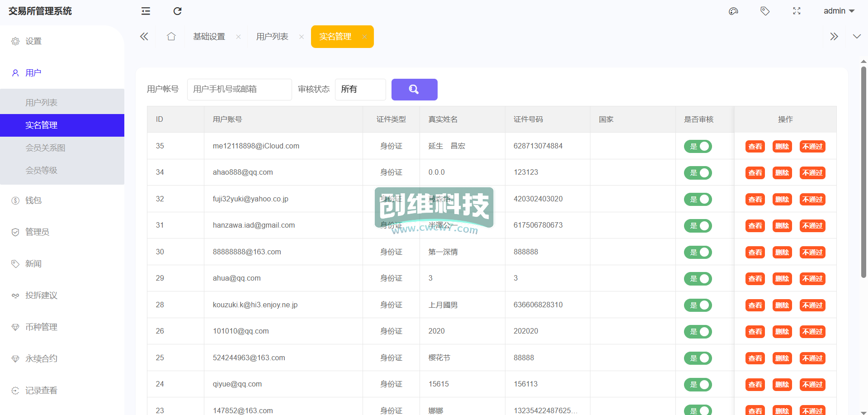This screenshot has height=415, width=868.
Task: Open the theme palette icon
Action: coord(733,11)
